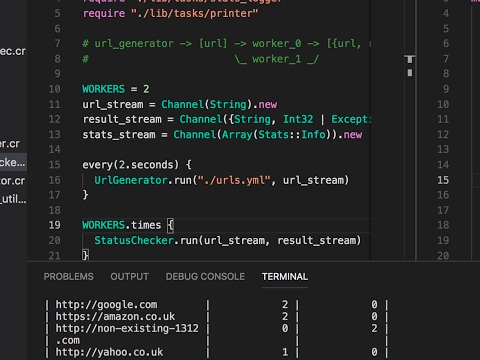Click require "./lib/tasks/printer" line
Screen dimensions: 480x360
click(x=170, y=13)
